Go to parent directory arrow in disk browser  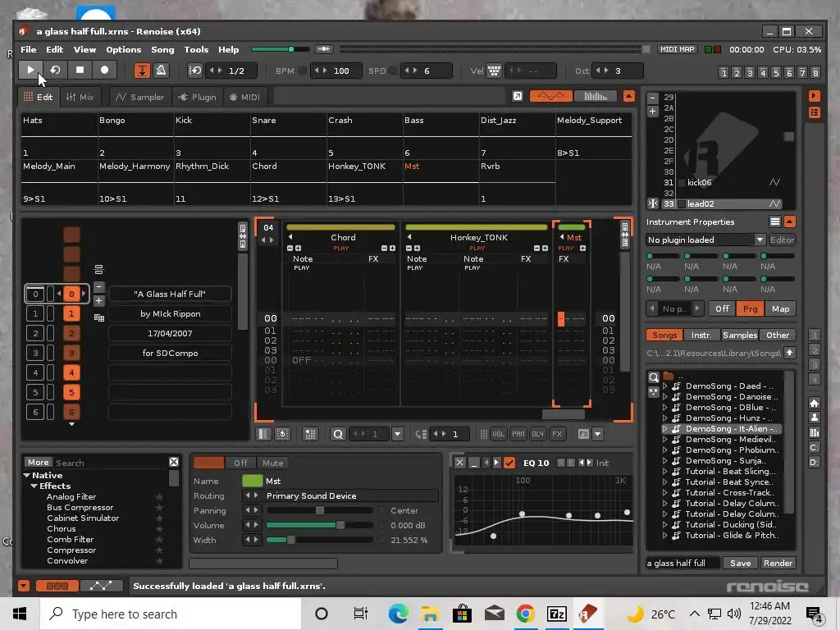pyautogui.click(x=789, y=353)
